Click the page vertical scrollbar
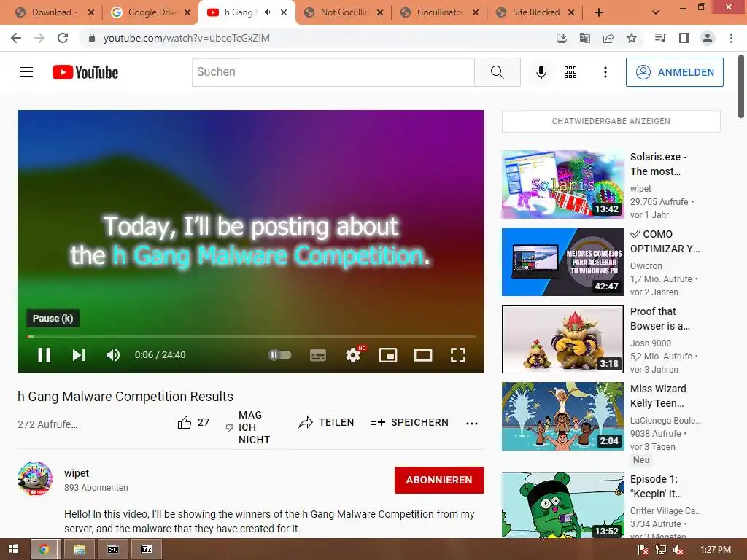This screenshot has width=747, height=560. (x=741, y=86)
